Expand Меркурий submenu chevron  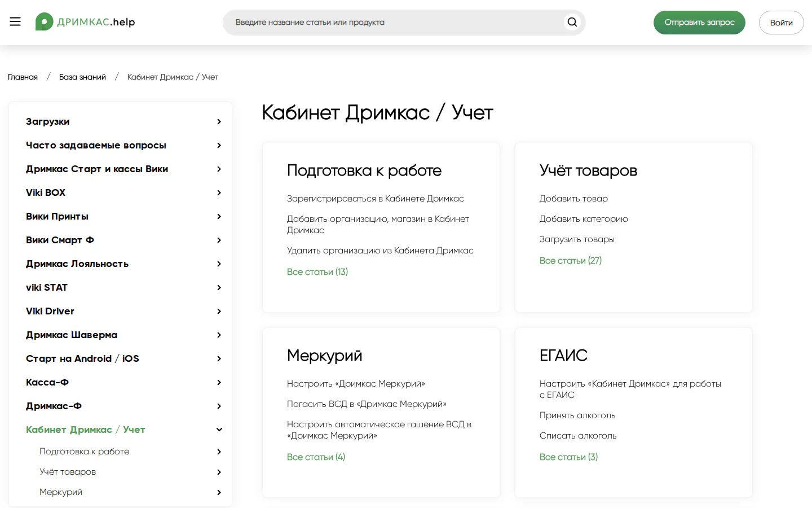219,492
